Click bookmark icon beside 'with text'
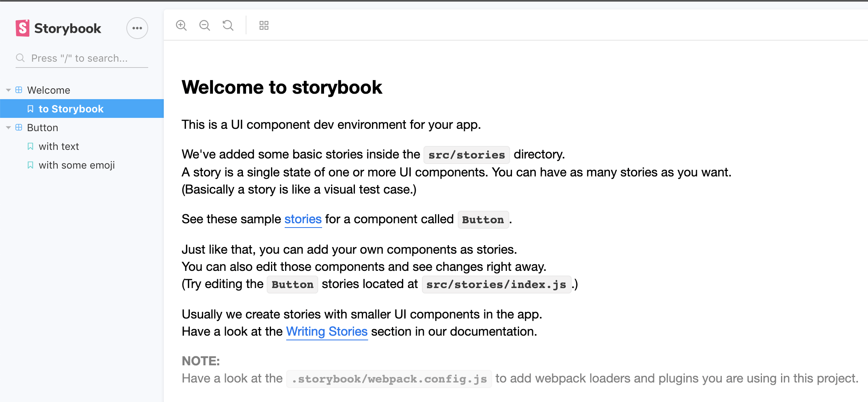Screen dimensions: 868x402 click(30, 146)
